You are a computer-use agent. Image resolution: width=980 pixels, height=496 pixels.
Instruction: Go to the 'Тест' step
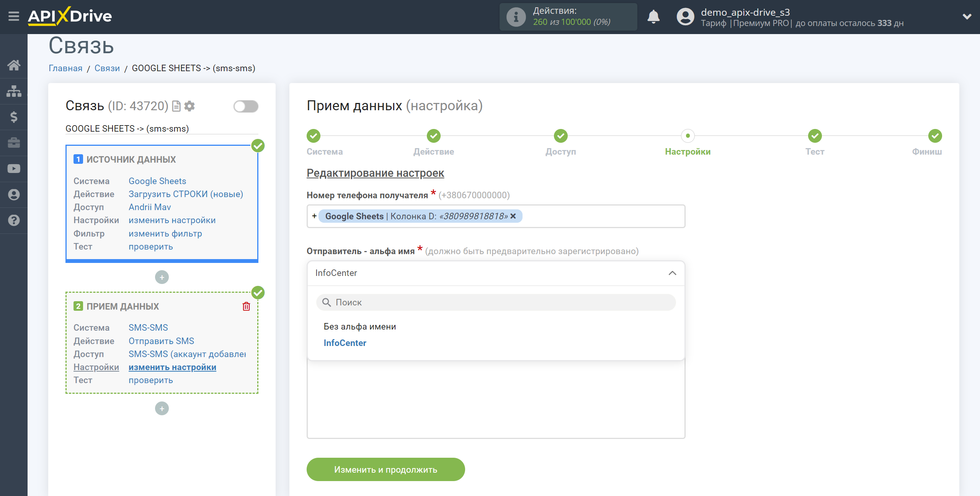[815, 136]
